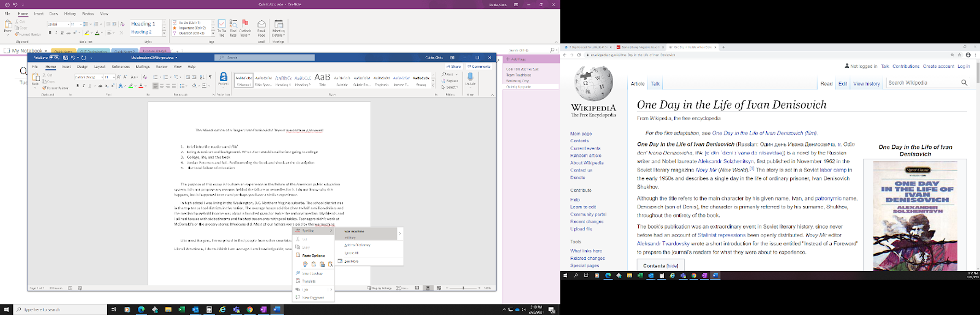Viewport: 980px width, 315px height.
Task: Click the Protect icon in Word ribbon
Action: pyautogui.click(x=223, y=78)
